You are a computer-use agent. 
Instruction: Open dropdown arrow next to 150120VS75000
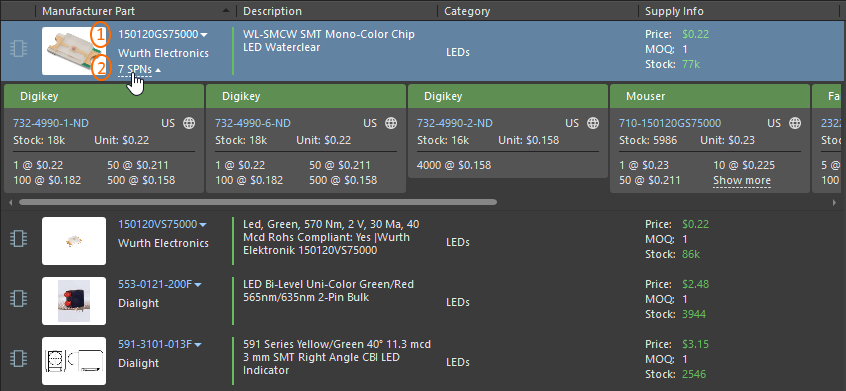203,224
